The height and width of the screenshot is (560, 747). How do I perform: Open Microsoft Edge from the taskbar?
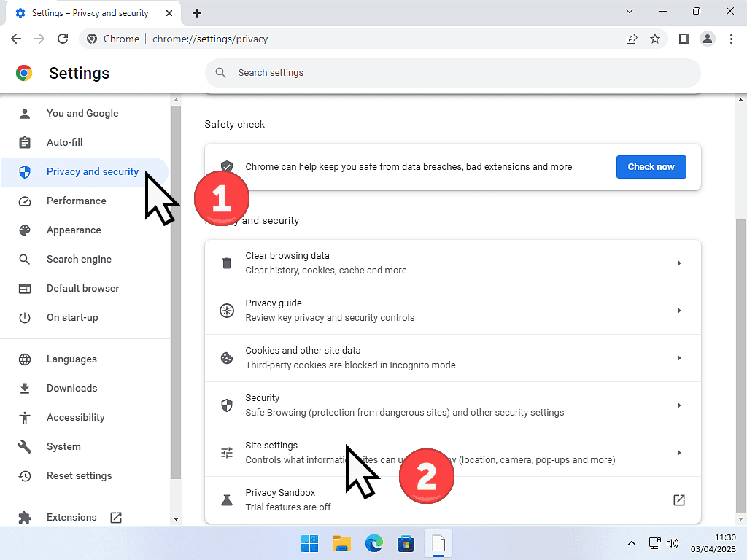pos(374,543)
